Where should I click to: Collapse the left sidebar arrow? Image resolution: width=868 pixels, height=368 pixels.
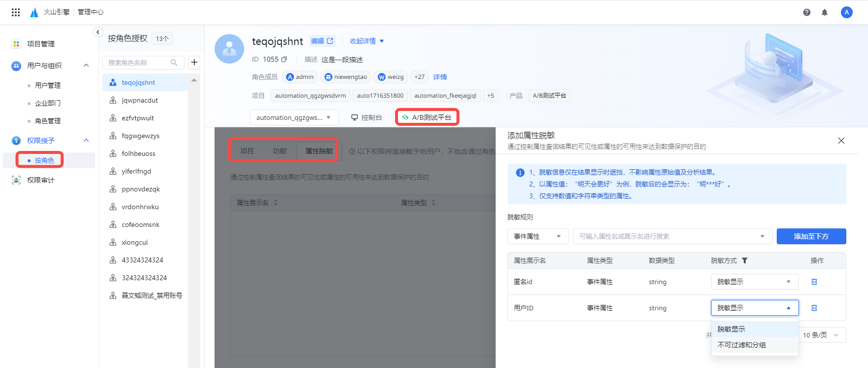[98, 32]
